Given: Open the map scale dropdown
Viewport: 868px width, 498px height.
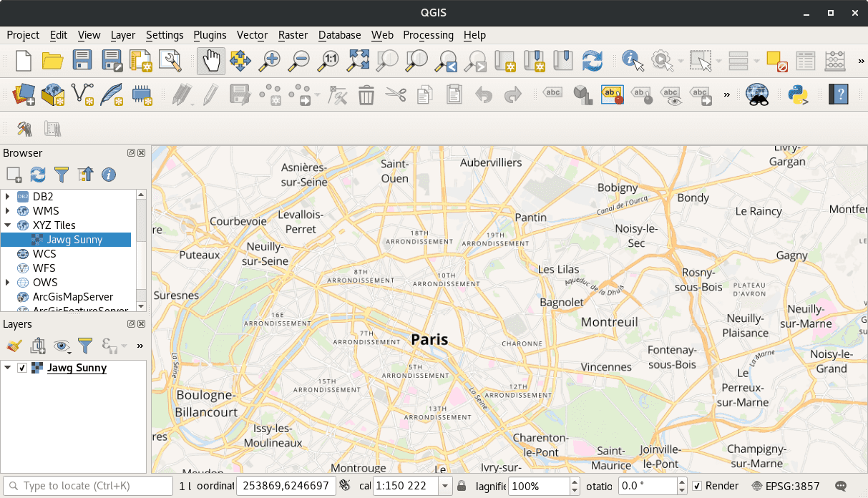Looking at the screenshot, I should click(446, 485).
